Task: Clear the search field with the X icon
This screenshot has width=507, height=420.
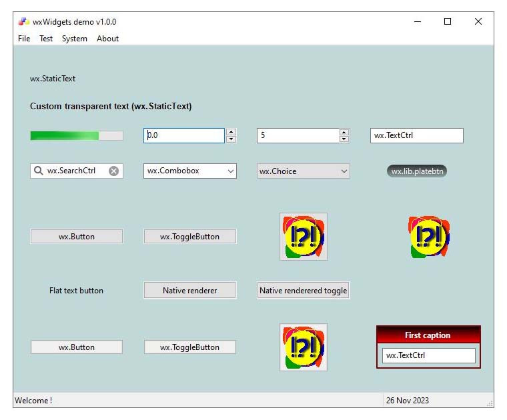Action: point(113,171)
